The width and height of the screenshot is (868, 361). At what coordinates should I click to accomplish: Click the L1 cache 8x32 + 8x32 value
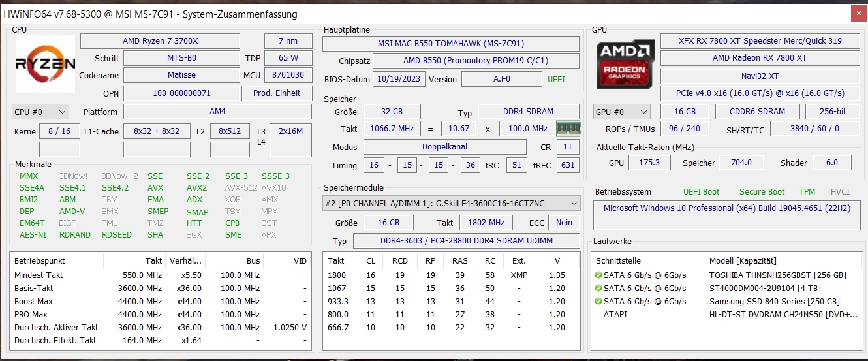pos(157,131)
